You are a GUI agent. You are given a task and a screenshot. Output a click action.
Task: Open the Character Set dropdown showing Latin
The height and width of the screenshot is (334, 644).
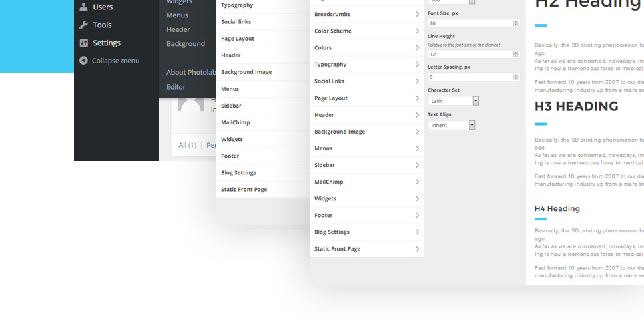tap(454, 101)
